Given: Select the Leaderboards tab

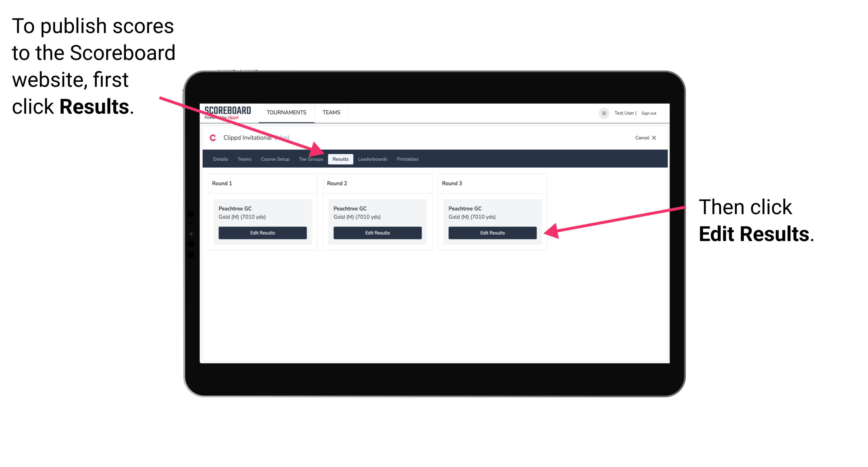Looking at the screenshot, I should (x=373, y=159).
